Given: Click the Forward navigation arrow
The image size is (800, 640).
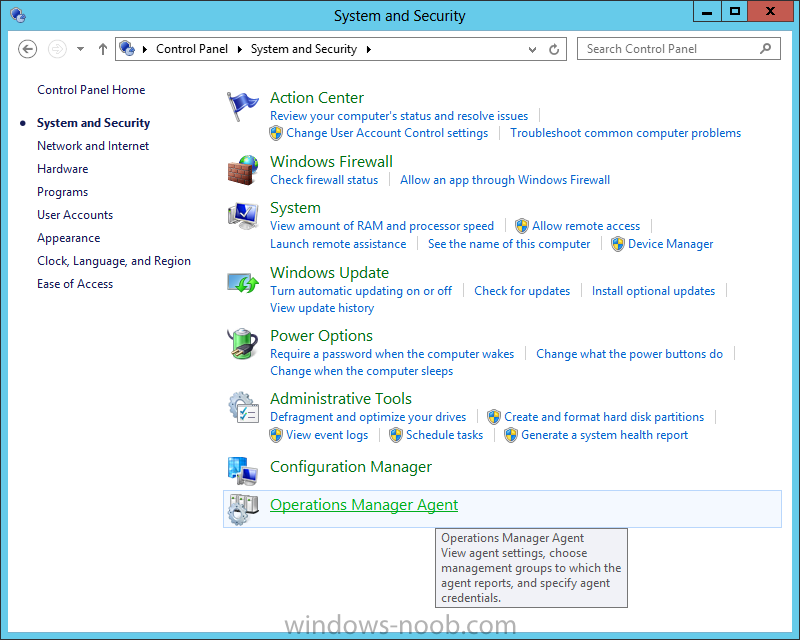Looking at the screenshot, I should tap(57, 49).
